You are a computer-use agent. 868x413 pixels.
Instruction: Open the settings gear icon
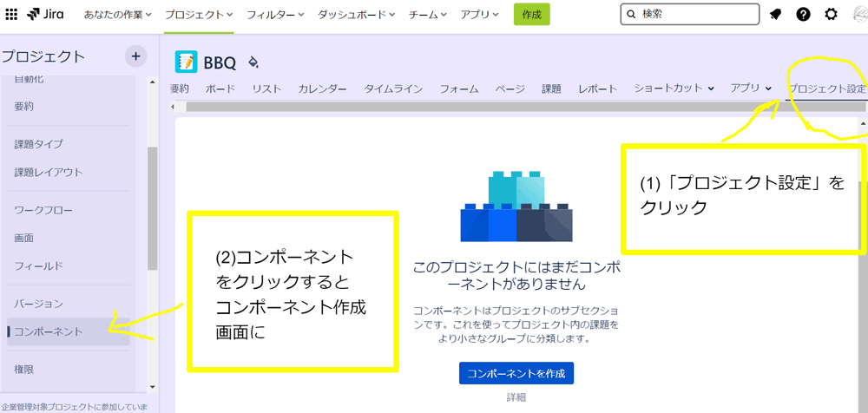pyautogui.click(x=831, y=15)
